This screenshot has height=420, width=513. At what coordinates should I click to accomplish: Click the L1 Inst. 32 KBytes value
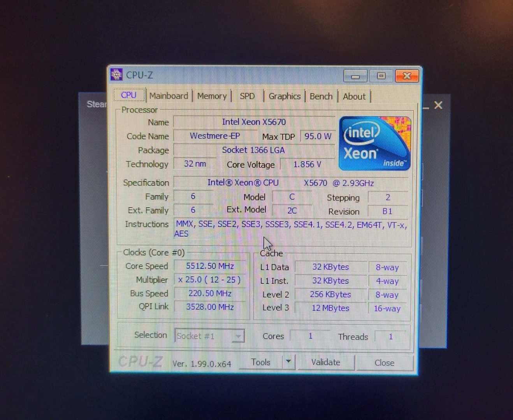(330, 281)
